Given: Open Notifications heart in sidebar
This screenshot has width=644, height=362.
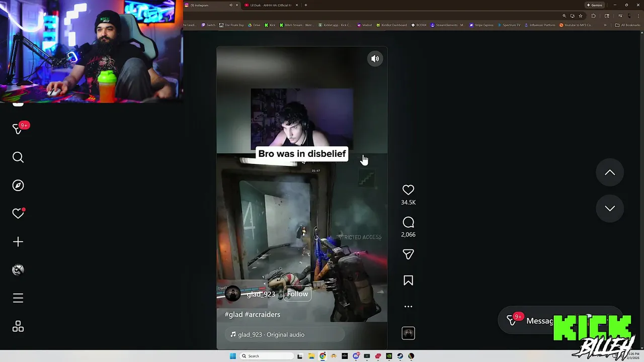Looking at the screenshot, I should (x=18, y=214).
